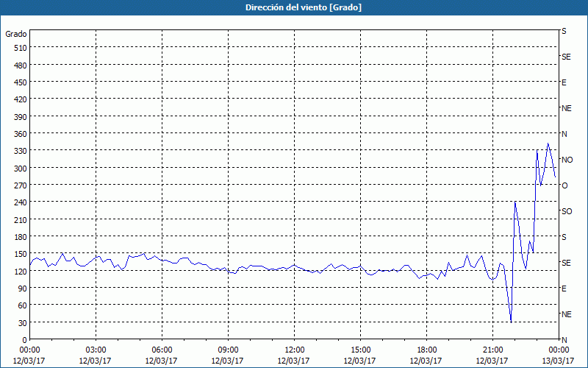Click the 'S' compass label level with 180

coord(564,237)
